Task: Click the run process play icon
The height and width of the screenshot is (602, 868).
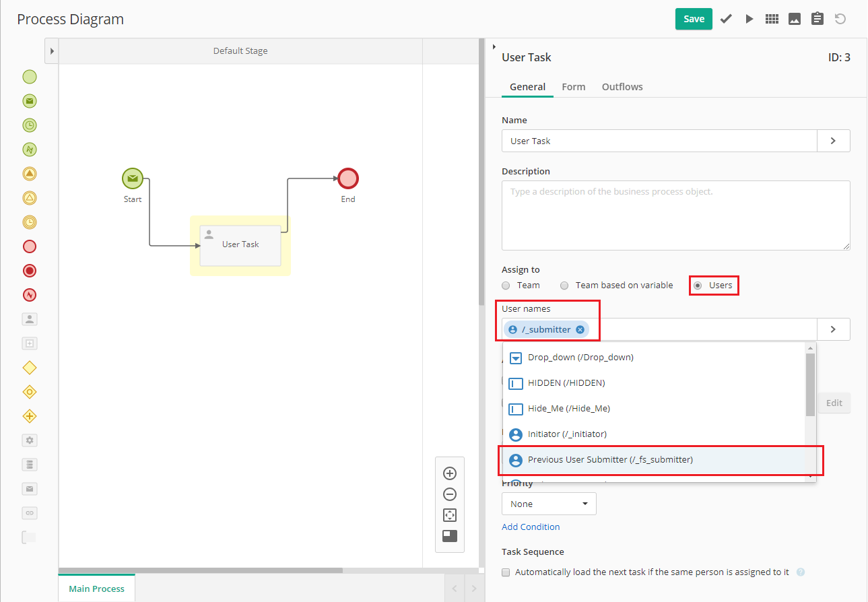Action: pyautogui.click(x=749, y=19)
